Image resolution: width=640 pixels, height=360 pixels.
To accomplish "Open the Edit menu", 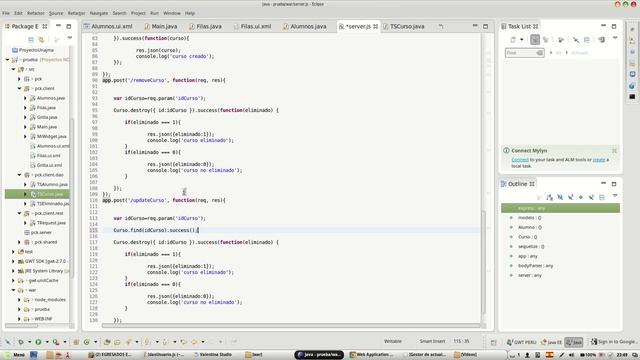I will point(18,13).
